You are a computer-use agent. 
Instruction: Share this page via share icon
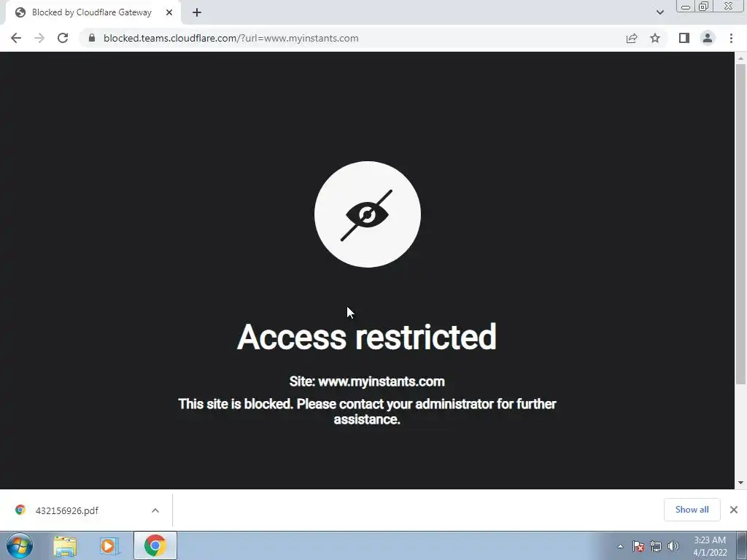[x=632, y=38]
